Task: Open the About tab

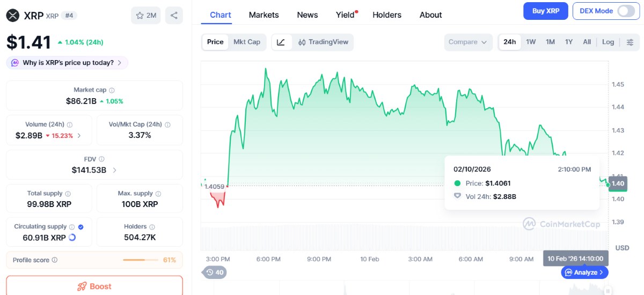Action: 431,15
